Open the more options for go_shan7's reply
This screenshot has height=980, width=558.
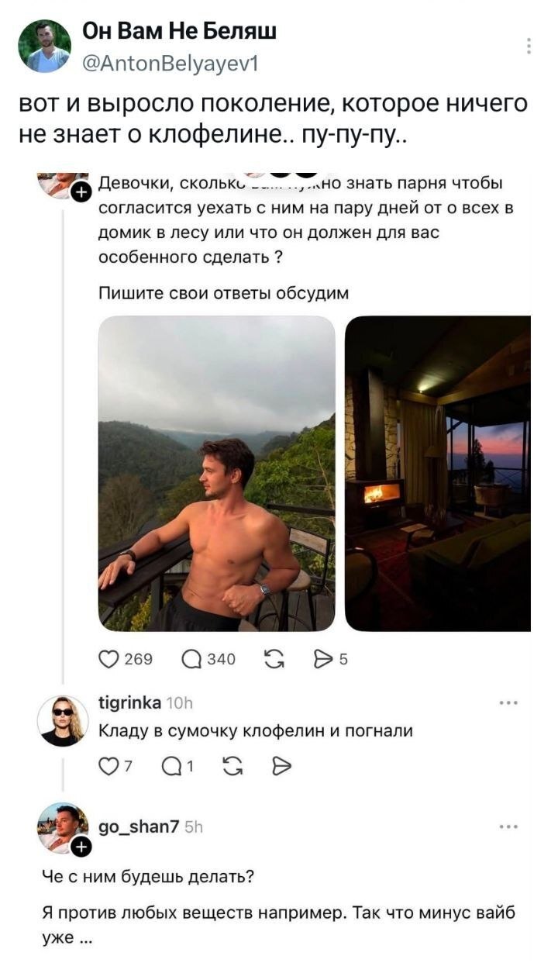point(508,826)
